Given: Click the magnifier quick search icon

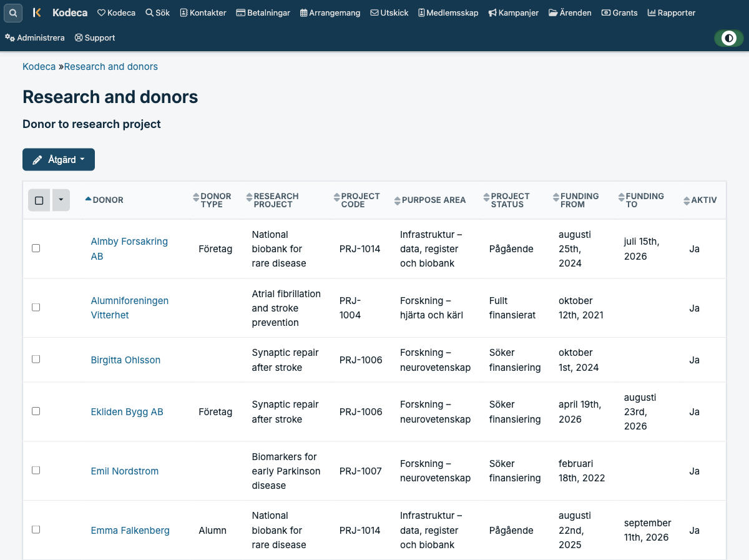Looking at the screenshot, I should (13, 12).
